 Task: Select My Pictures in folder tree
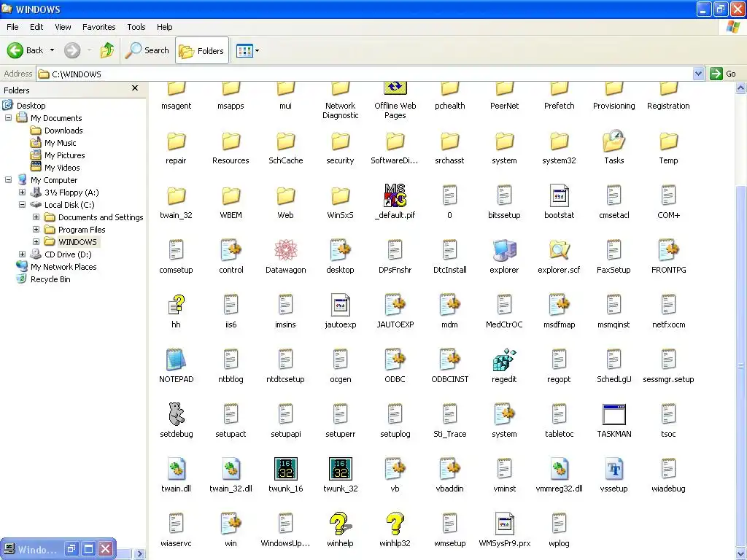65,155
